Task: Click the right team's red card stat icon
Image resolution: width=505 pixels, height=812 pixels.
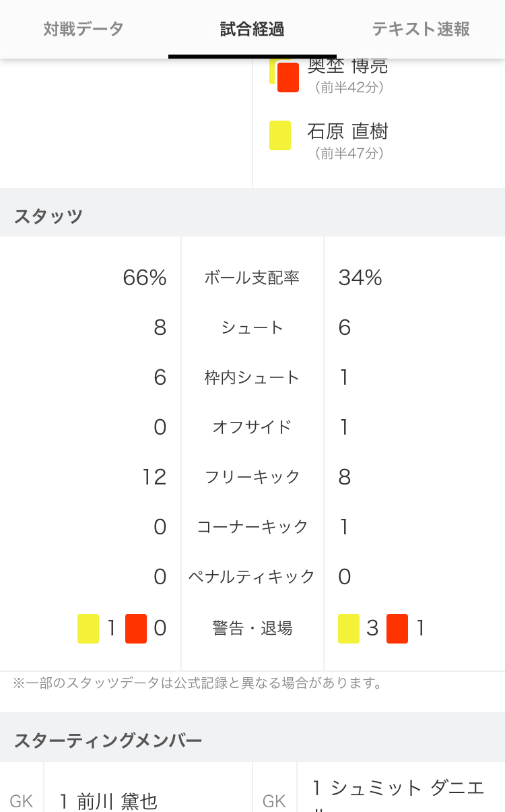Action: (397, 629)
